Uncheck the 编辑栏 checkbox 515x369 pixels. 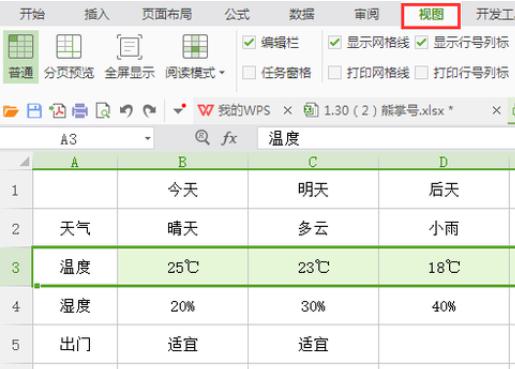[x=249, y=43]
